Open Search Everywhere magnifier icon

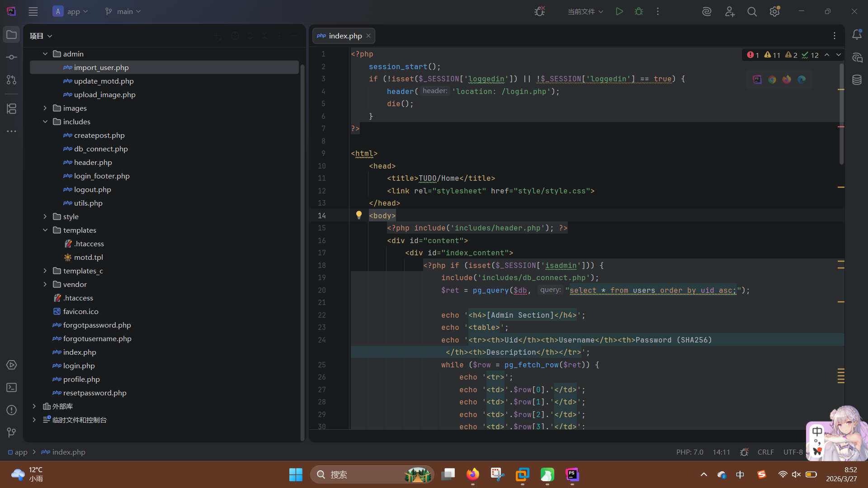(752, 12)
